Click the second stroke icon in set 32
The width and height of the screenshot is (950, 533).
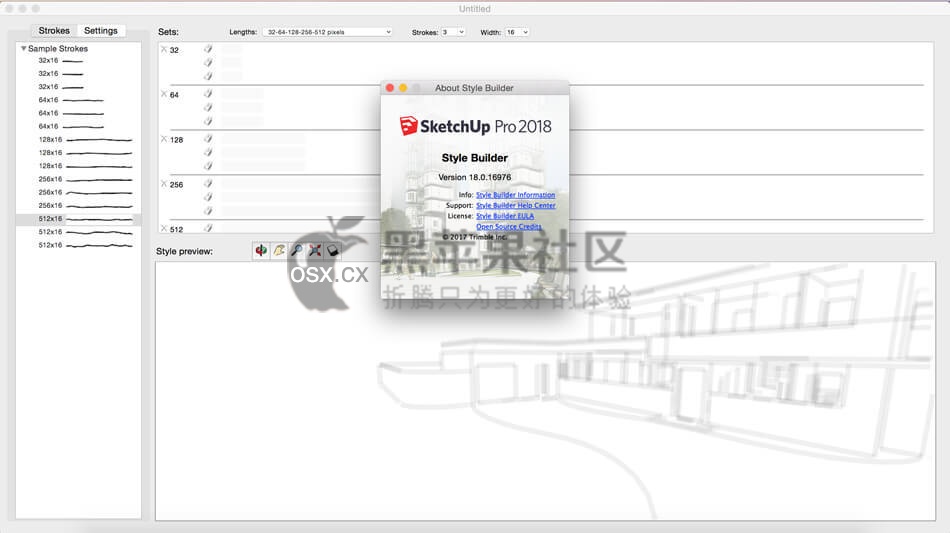tap(208, 62)
